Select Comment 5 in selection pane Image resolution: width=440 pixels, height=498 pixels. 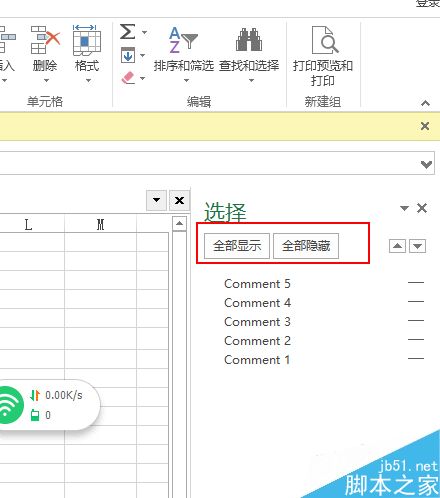(257, 284)
